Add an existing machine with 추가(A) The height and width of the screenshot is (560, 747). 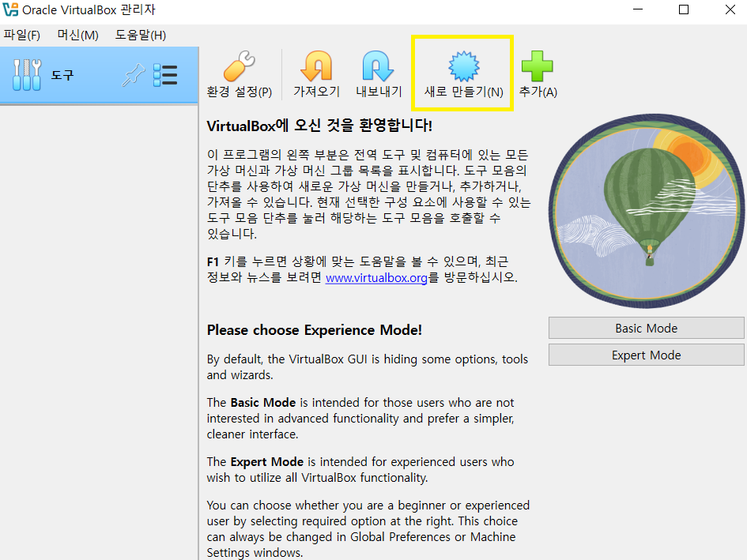538,73
